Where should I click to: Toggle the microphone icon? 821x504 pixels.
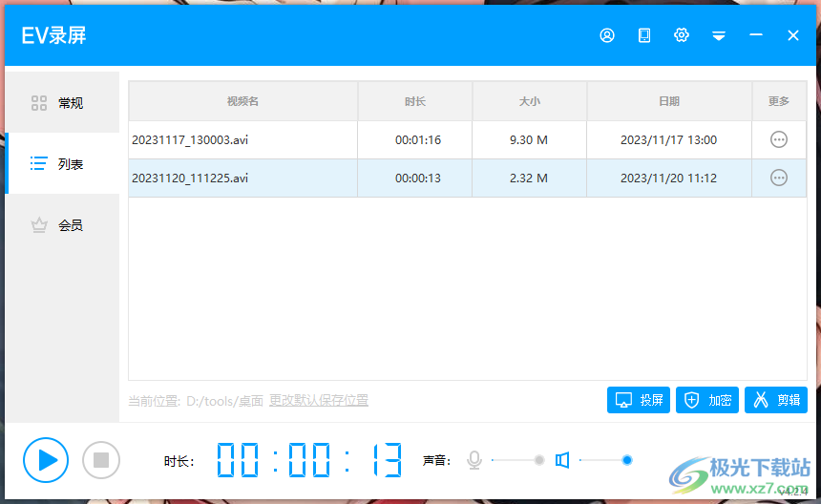[x=474, y=460]
